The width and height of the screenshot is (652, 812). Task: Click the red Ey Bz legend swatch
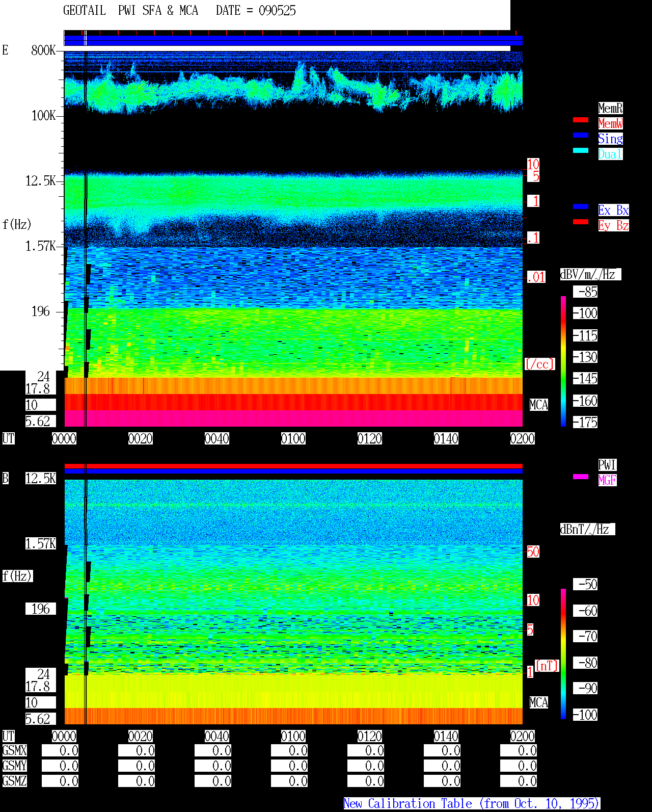pos(581,222)
